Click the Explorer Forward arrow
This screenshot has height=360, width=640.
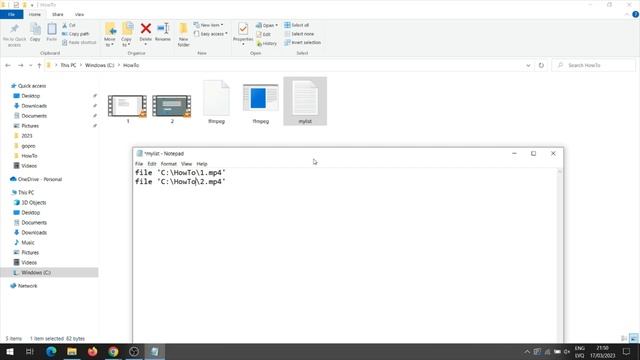coord(20,65)
